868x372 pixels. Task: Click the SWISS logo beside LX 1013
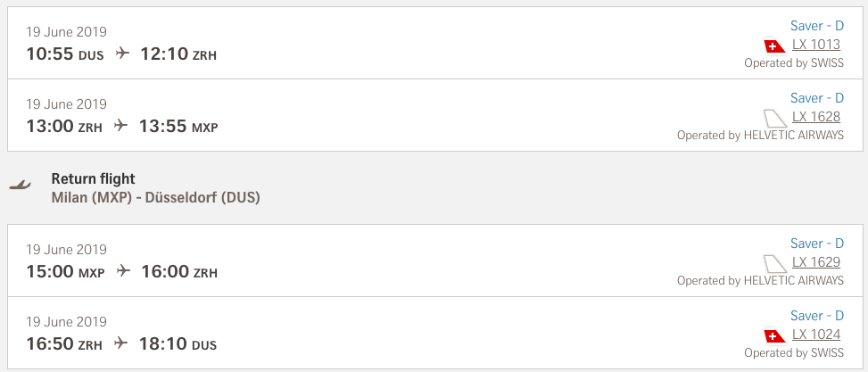tap(774, 45)
